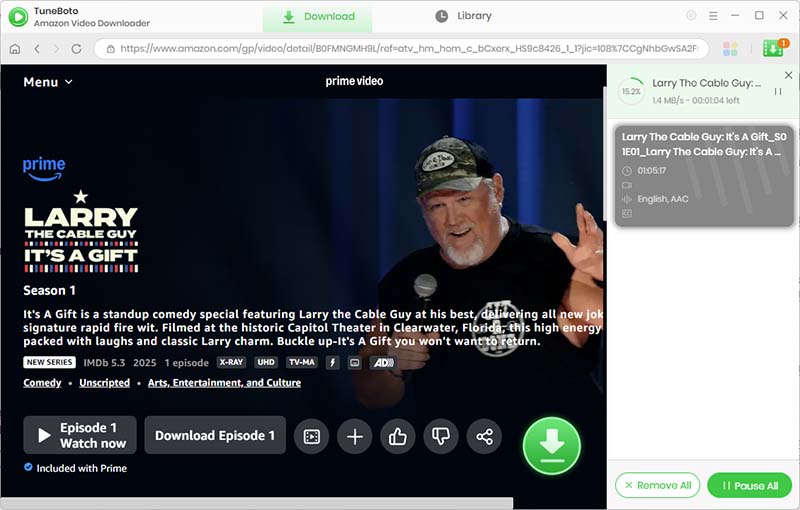Image resolution: width=800 pixels, height=510 pixels.
Task: Open the Comedy genre link
Action: tap(42, 383)
